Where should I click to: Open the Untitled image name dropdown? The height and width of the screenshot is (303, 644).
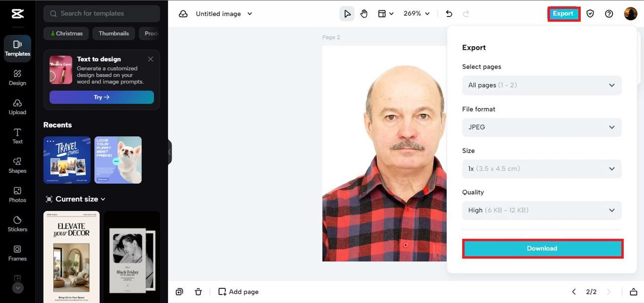point(224,14)
